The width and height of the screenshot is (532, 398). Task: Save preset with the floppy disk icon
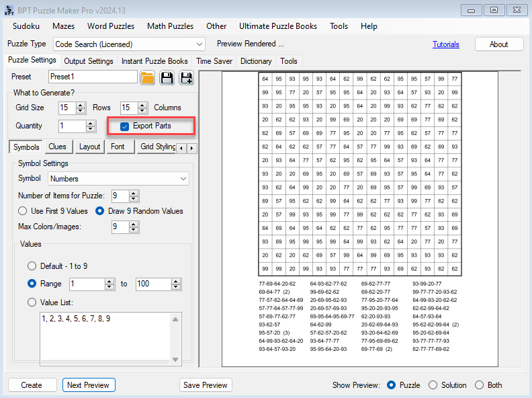coord(167,78)
